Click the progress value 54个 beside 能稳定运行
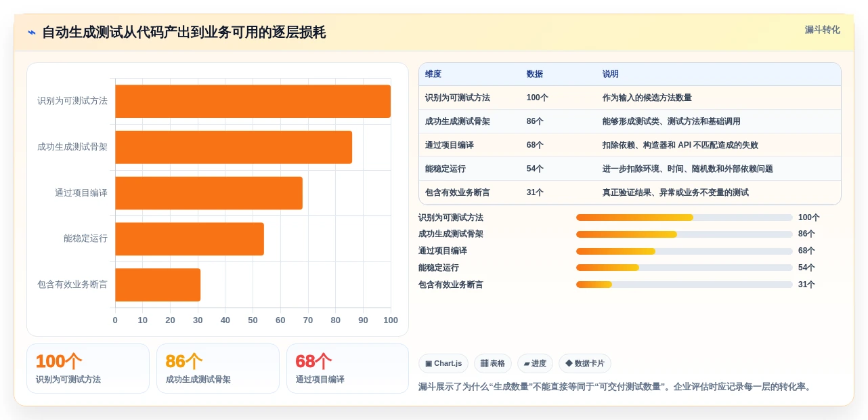 806,268
